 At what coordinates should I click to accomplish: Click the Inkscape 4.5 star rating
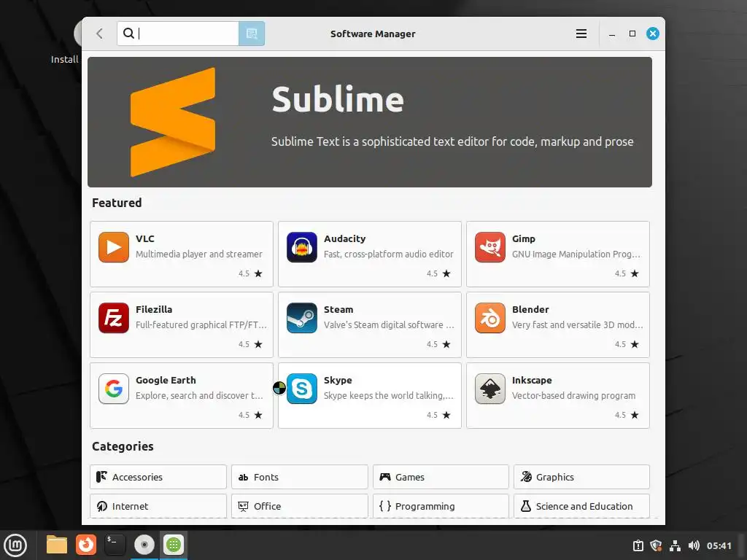coord(627,415)
